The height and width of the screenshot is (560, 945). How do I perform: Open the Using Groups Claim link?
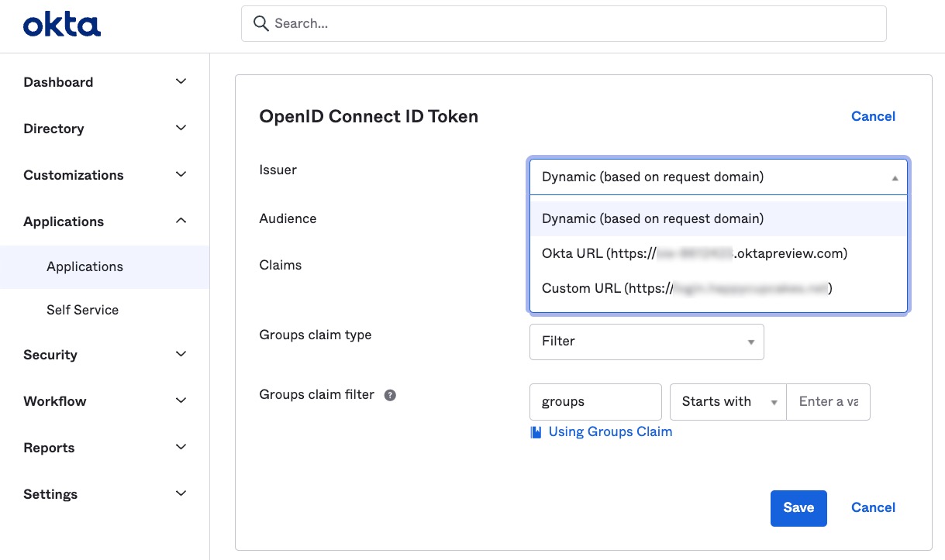tap(609, 432)
